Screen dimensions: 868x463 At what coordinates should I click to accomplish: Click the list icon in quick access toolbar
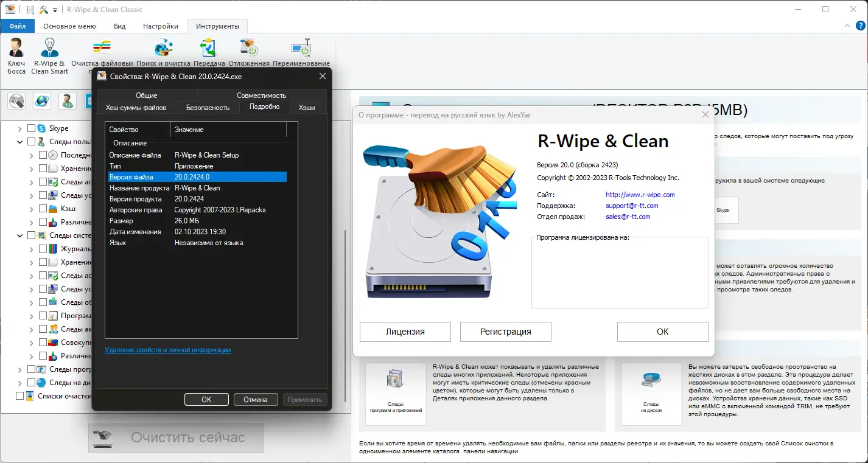point(30,10)
